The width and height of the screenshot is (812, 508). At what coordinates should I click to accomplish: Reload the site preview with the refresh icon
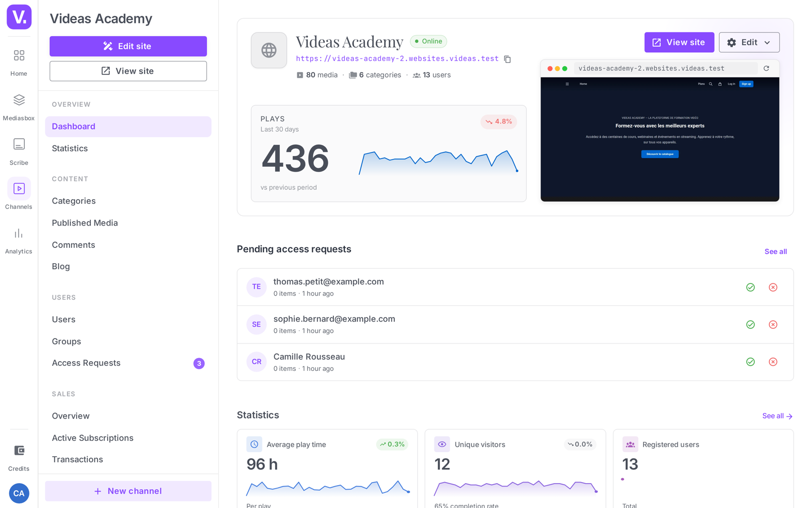click(766, 68)
